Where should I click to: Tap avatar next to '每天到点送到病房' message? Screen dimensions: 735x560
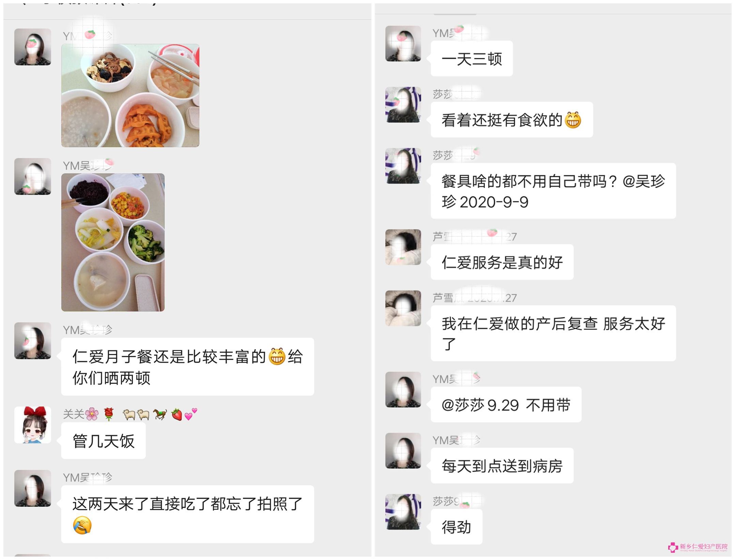[403, 451]
